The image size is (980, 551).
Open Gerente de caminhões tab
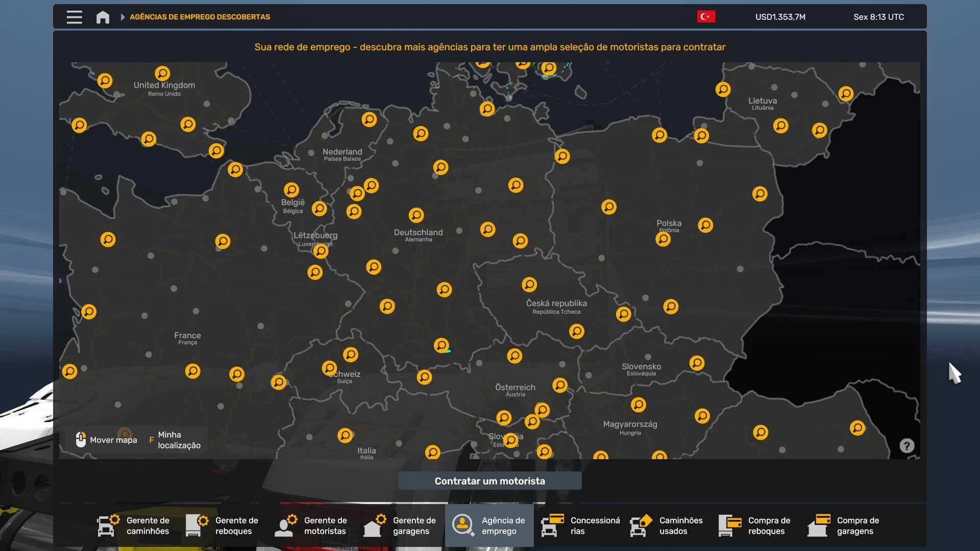tap(134, 525)
